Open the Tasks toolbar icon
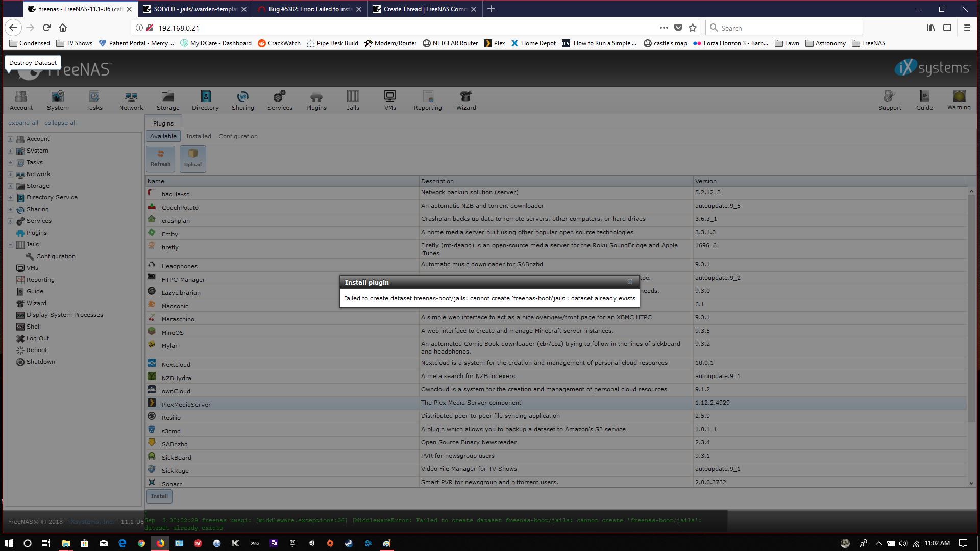This screenshot has width=980, height=551. pyautogui.click(x=94, y=100)
